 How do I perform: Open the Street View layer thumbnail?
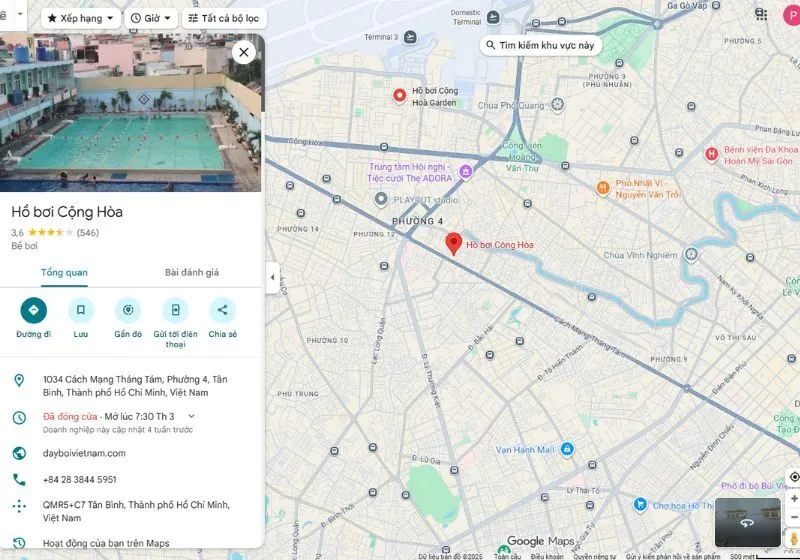[x=747, y=522]
